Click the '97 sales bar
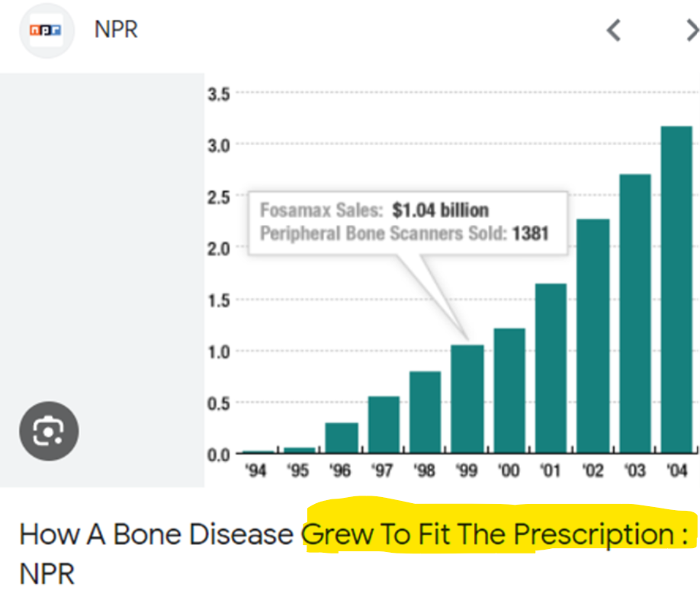The width and height of the screenshot is (700, 600). [384, 424]
